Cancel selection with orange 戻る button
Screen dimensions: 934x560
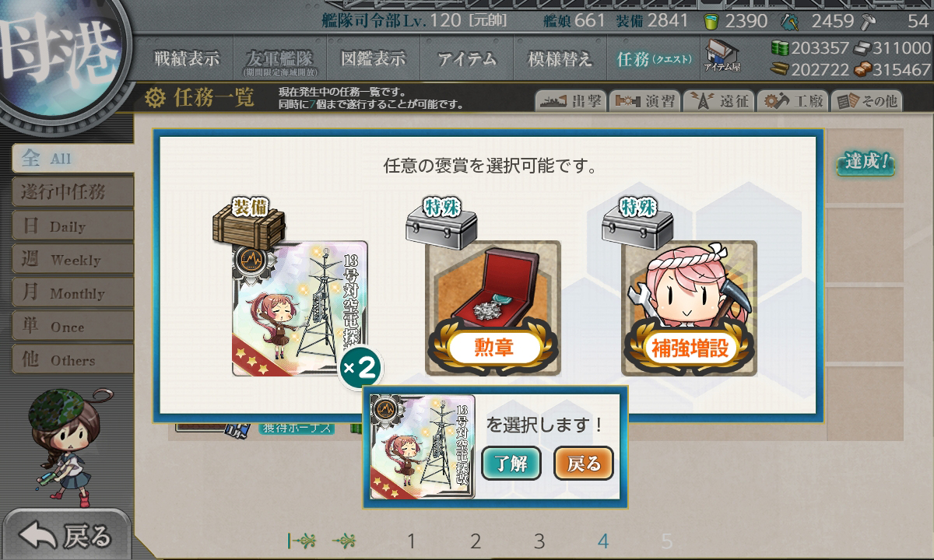click(x=584, y=464)
